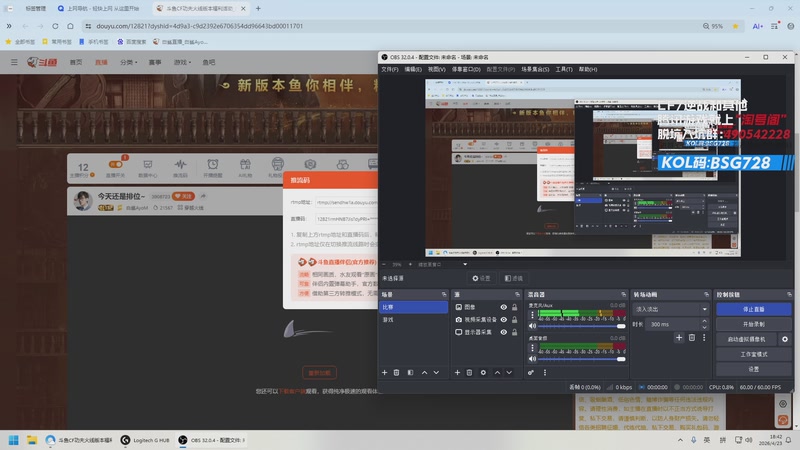Move scene down in Scenes panel
Screen dimensions: 800x450
[x=436, y=372]
